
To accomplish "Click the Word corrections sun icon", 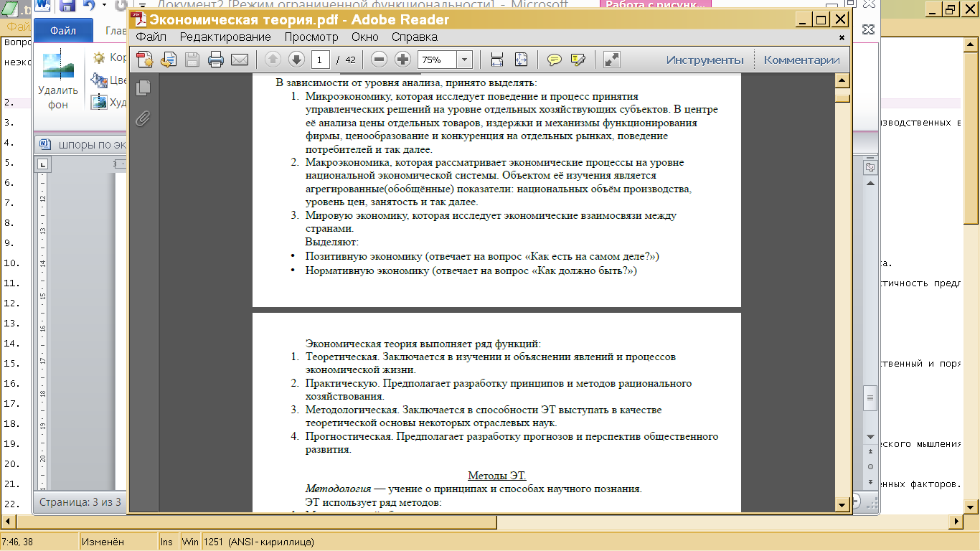I will point(99,57).
